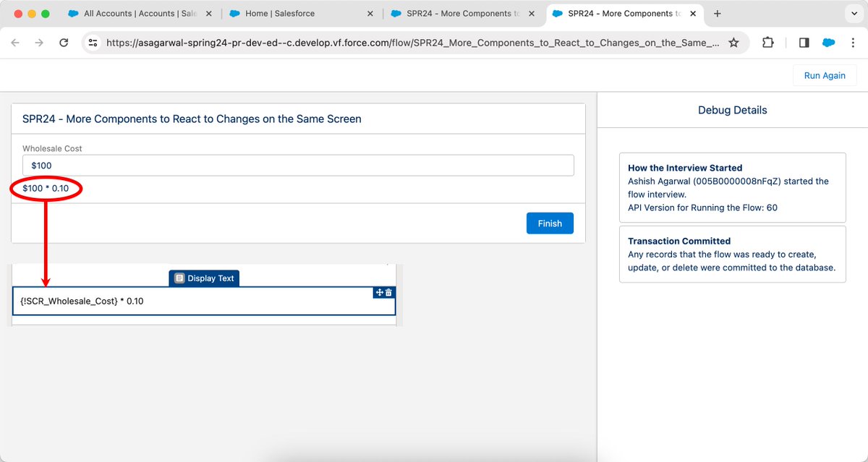The width and height of the screenshot is (868, 462).
Task: Click the Finish button
Action: [550, 223]
